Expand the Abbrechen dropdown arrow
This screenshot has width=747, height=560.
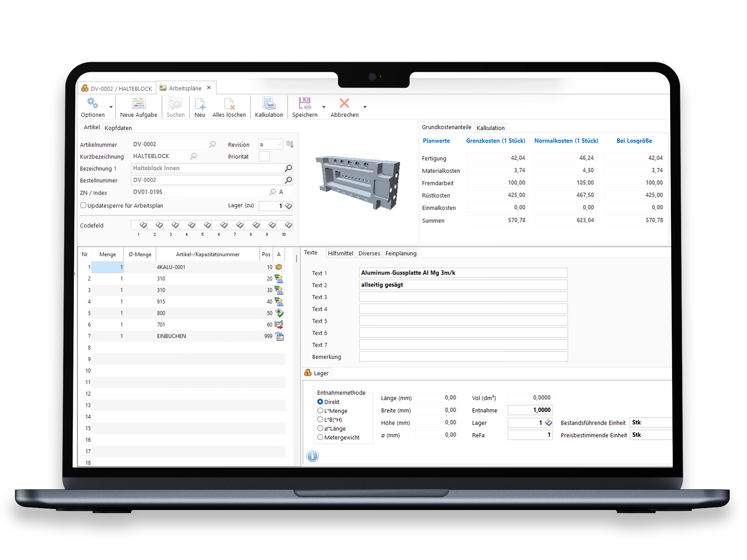click(x=365, y=107)
